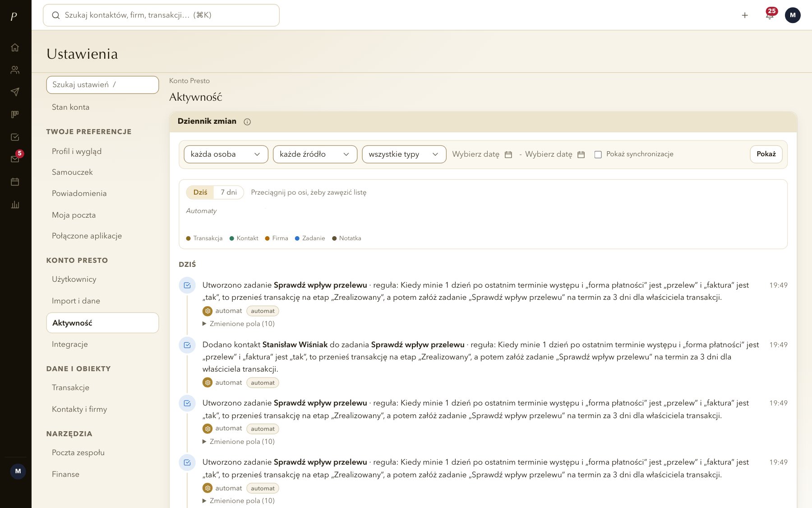Open the mailbox icon with badge 5
This screenshot has width=812, height=508.
[15, 159]
